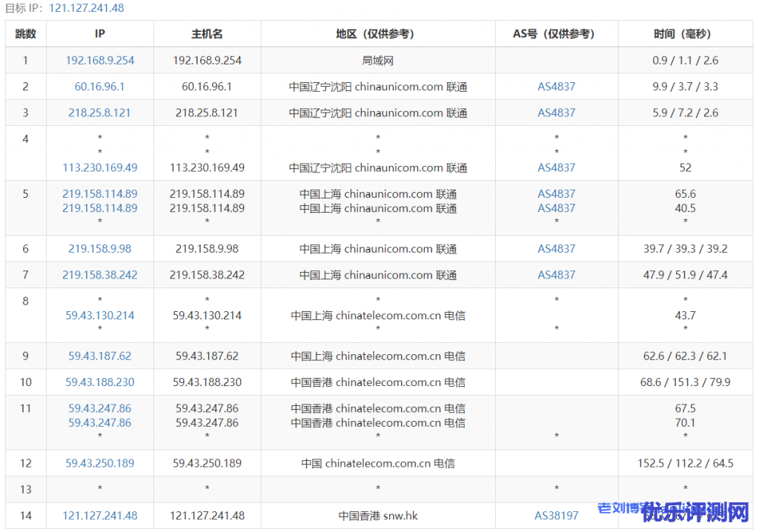Open the AS4837 link in hop 7 row

click(x=557, y=275)
